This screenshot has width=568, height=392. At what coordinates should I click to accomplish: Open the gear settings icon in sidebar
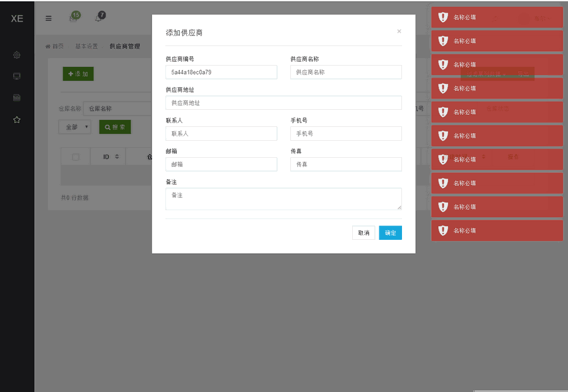click(16, 55)
